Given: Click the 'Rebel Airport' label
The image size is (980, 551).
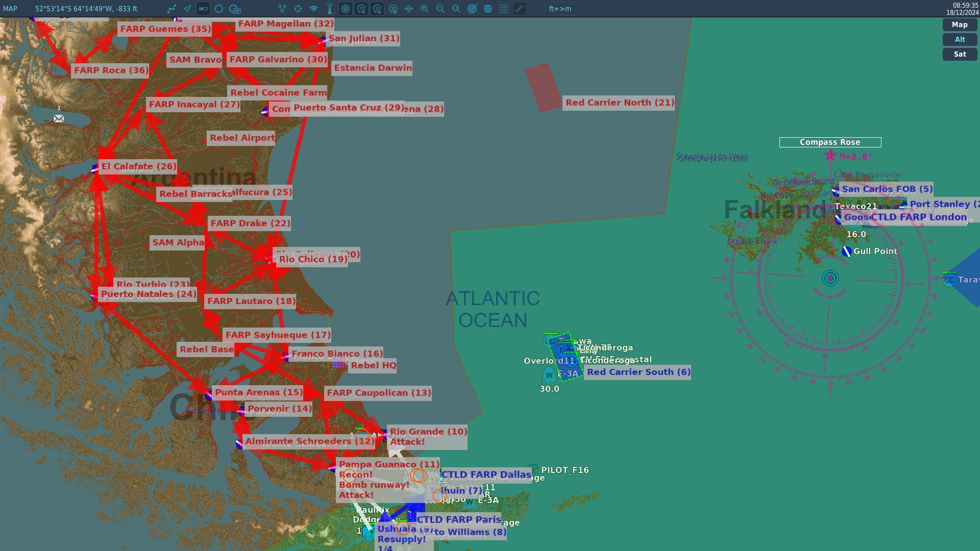Looking at the screenshot, I should click(242, 138).
